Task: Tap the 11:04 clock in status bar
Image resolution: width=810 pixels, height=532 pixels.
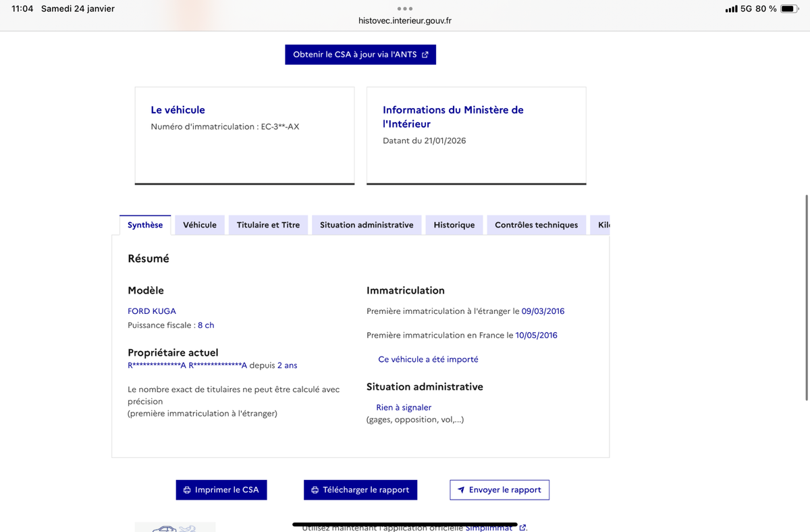Action: tap(22, 9)
